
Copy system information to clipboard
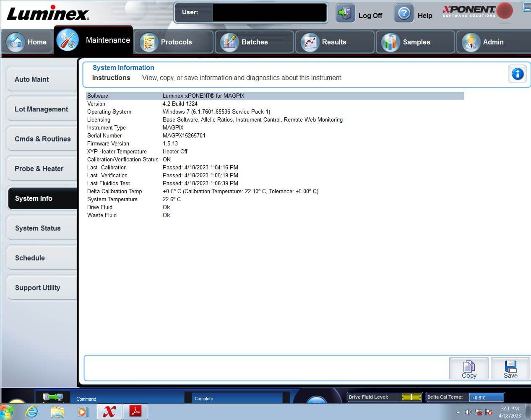tap(469, 369)
